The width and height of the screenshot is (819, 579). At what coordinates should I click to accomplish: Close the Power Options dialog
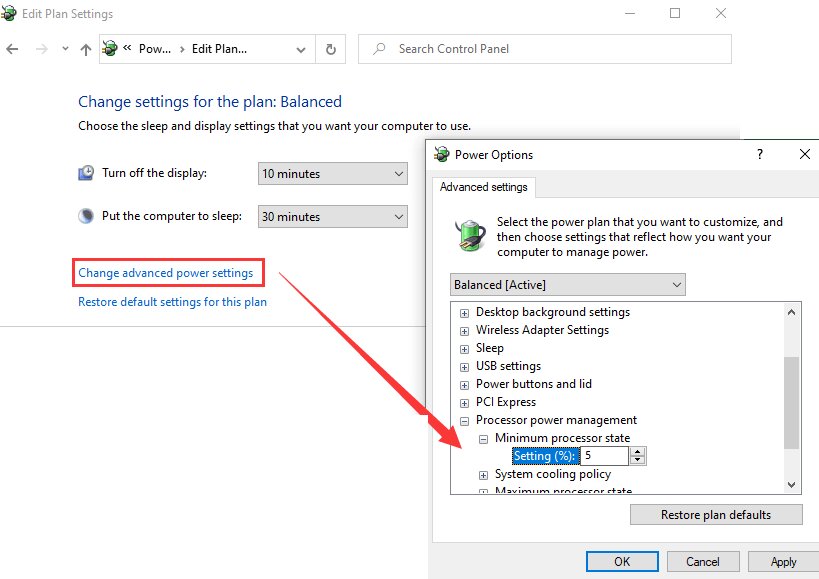805,154
